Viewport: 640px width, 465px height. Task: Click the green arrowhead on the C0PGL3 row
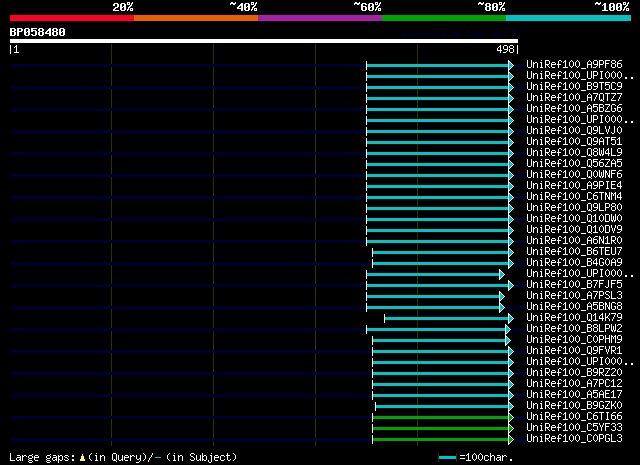511,440
